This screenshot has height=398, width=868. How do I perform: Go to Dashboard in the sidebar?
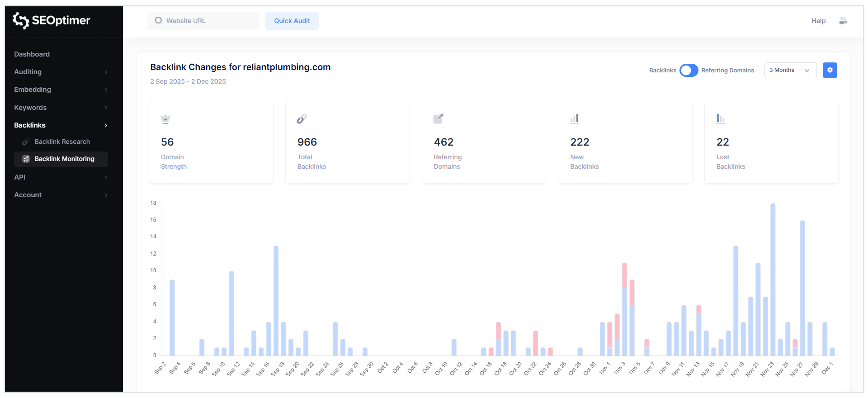(32, 54)
